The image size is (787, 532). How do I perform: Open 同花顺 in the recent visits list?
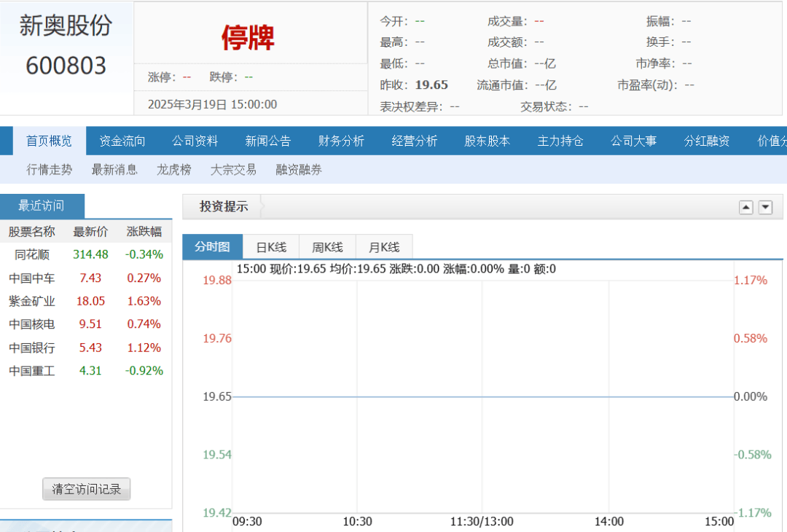point(32,254)
